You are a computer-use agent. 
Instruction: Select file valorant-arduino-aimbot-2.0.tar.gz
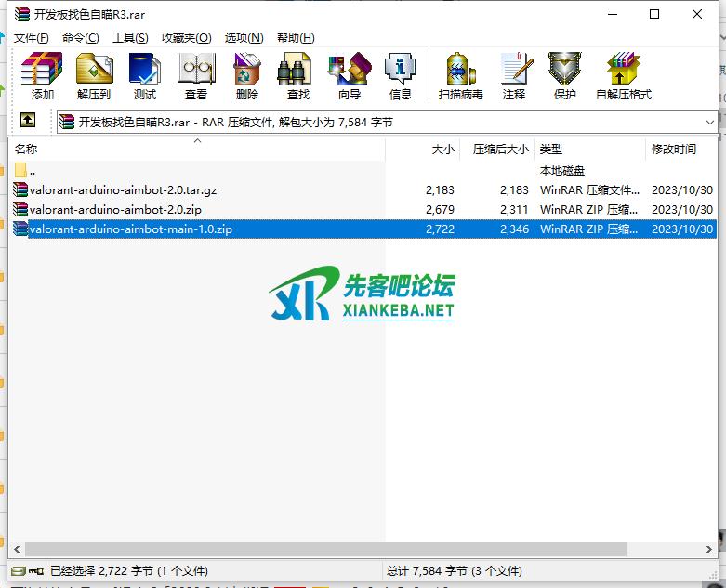coord(123,190)
